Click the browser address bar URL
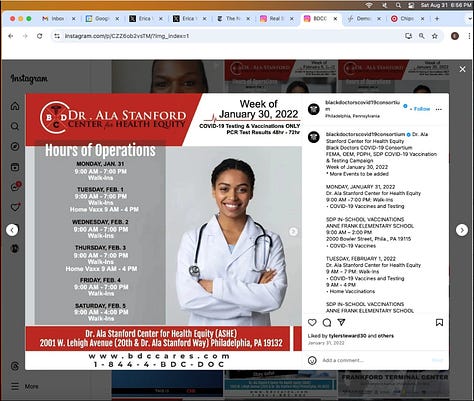 (127, 36)
